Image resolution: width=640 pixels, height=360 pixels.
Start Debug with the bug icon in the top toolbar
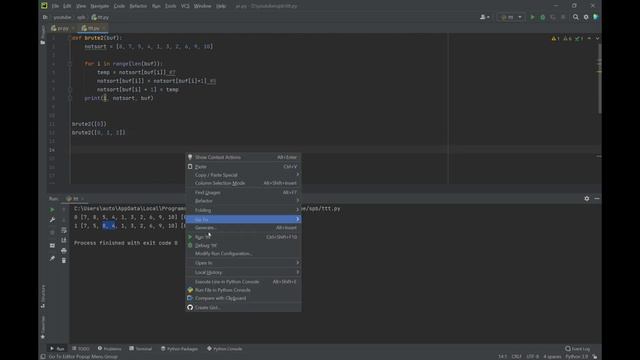click(542, 17)
